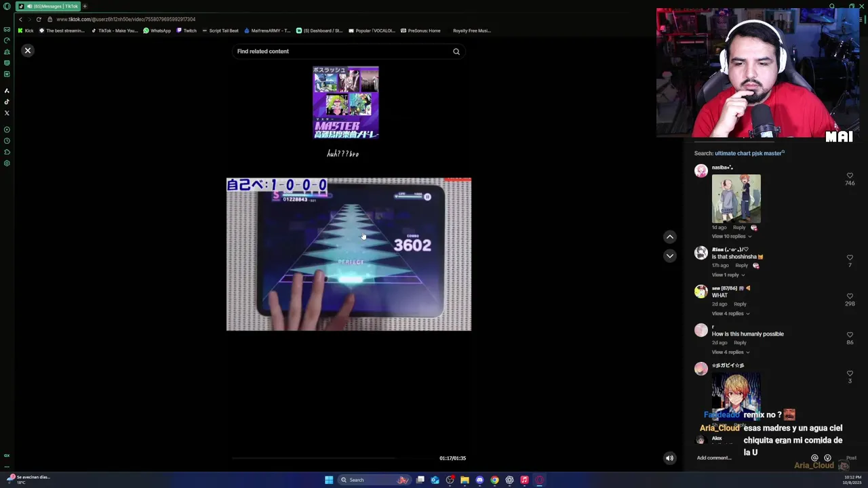This screenshot has height=488, width=868.
Task: Open File Explorer from the taskbar
Action: click(465, 480)
